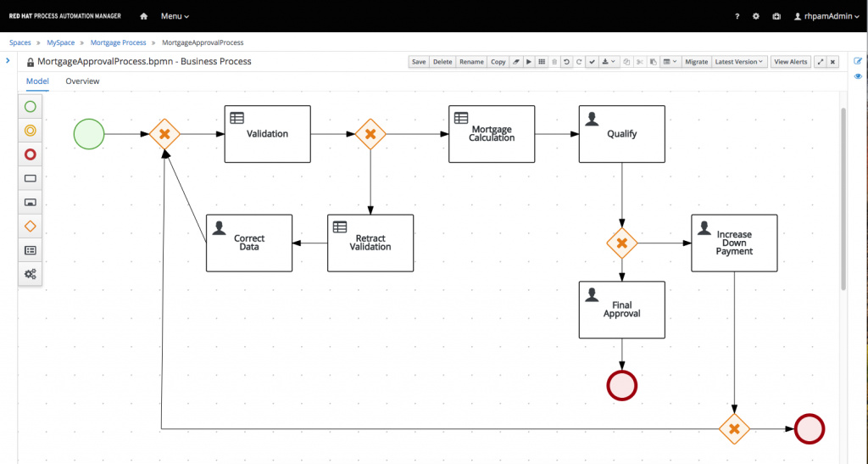Click the Start process play icon
Image resolution: width=868 pixels, height=464 pixels.
click(529, 62)
